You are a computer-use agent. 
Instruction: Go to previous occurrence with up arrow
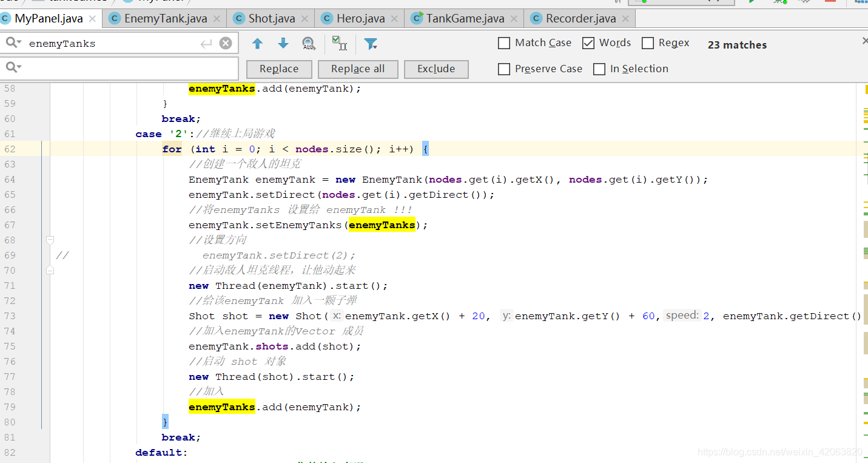257,44
